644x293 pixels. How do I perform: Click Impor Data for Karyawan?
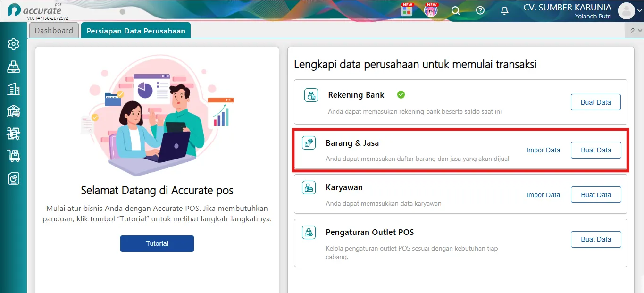[544, 195]
